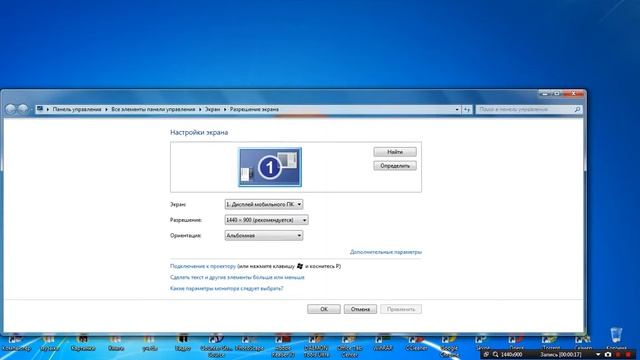Expand the arrow after Экран breadcrumb
640x360 pixels.
tap(224, 109)
